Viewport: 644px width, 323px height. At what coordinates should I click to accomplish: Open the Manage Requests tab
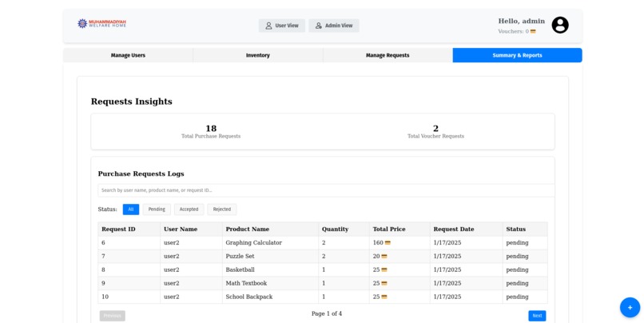[x=388, y=55]
